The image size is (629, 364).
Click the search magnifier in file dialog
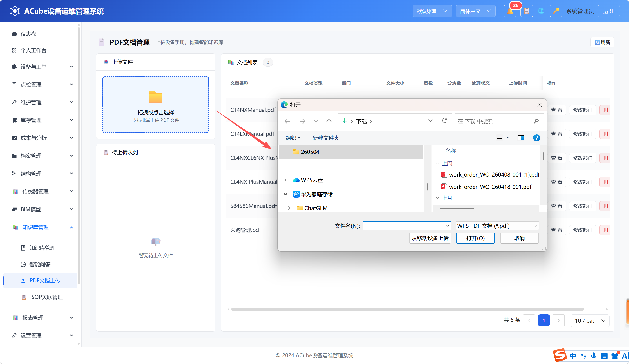[x=536, y=121]
